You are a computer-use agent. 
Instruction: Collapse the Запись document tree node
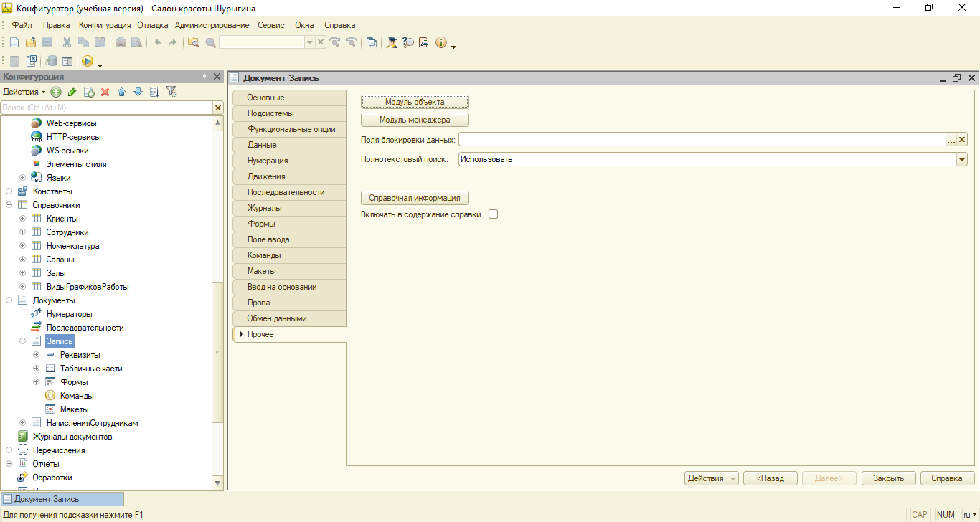23,341
